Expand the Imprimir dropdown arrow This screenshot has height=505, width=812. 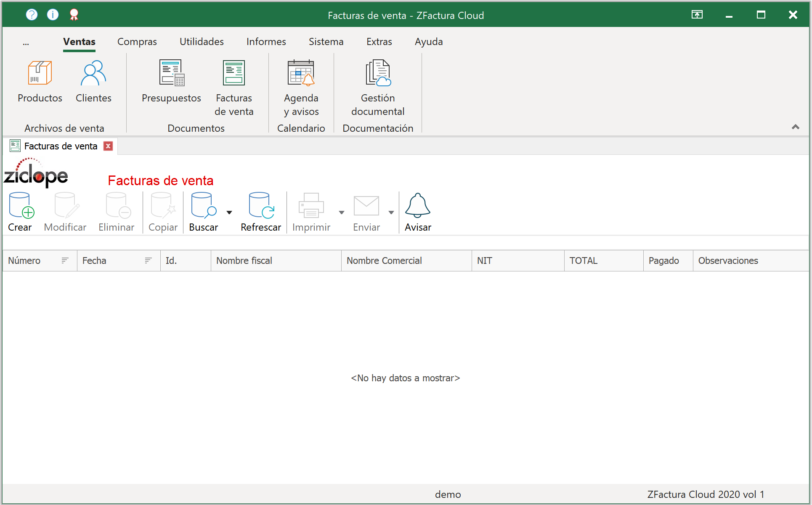[x=342, y=213]
